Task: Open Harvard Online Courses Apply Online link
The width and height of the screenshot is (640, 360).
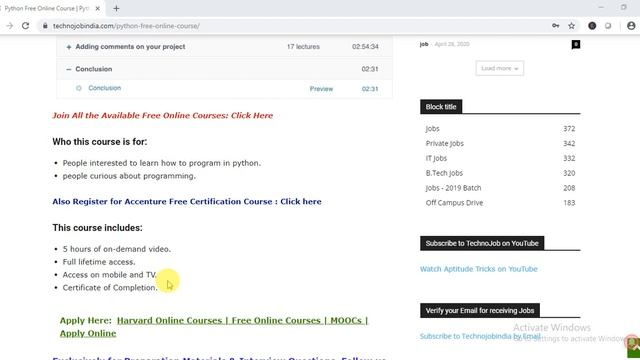Action: (213, 327)
